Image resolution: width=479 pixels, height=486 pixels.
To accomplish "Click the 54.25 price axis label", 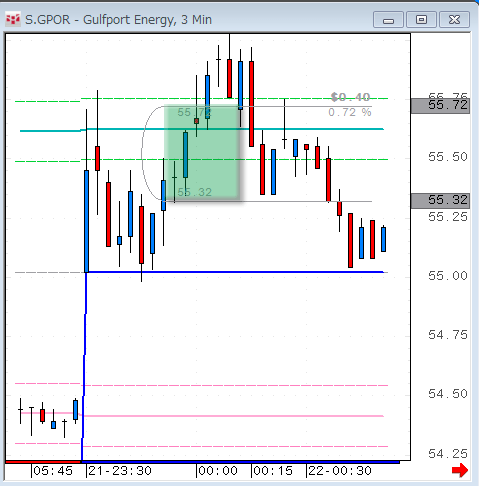I will (x=448, y=454).
